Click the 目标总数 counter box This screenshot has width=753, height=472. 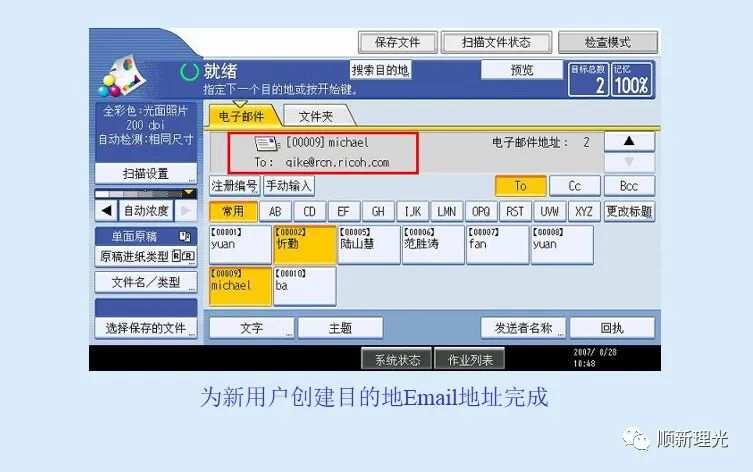click(589, 80)
